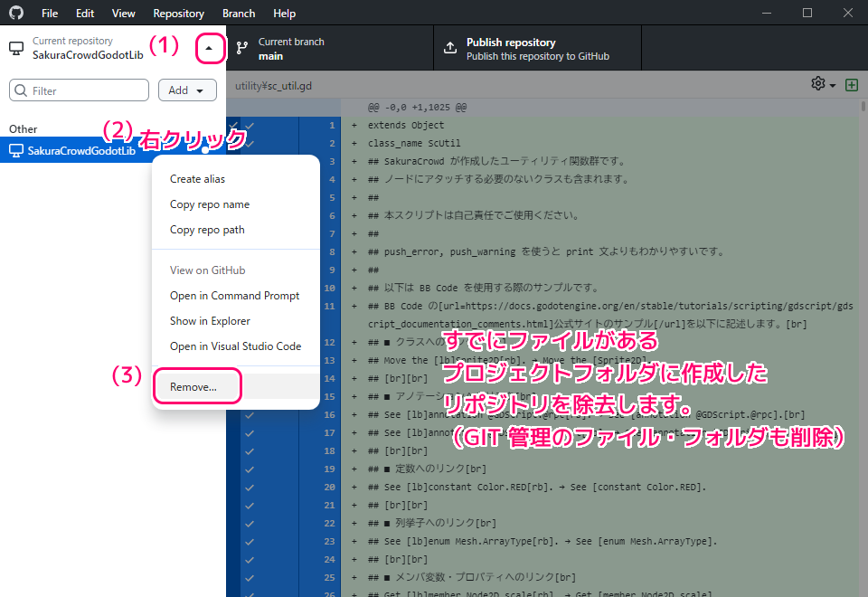
Task: Toggle the checkmark for diff line 21
Action: (250, 506)
